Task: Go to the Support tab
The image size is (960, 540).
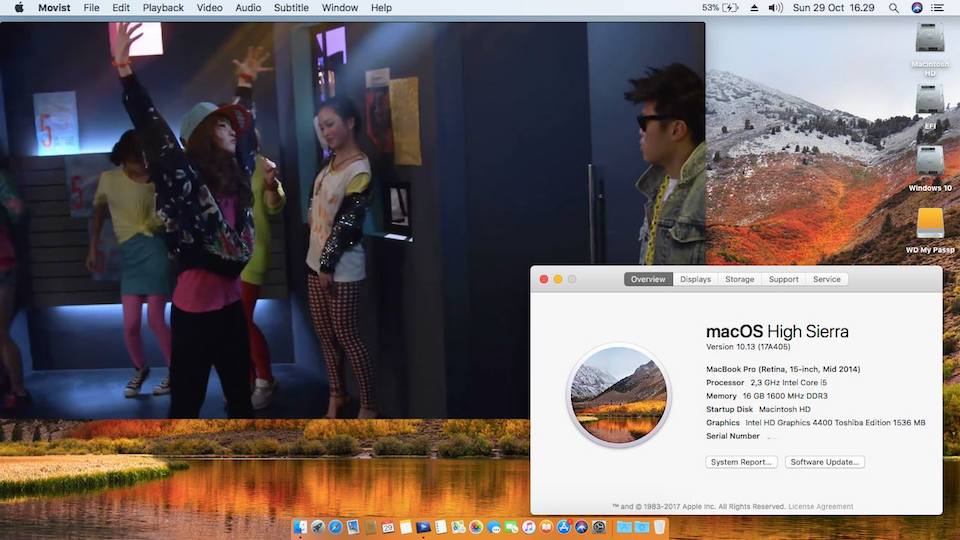Action: point(783,279)
